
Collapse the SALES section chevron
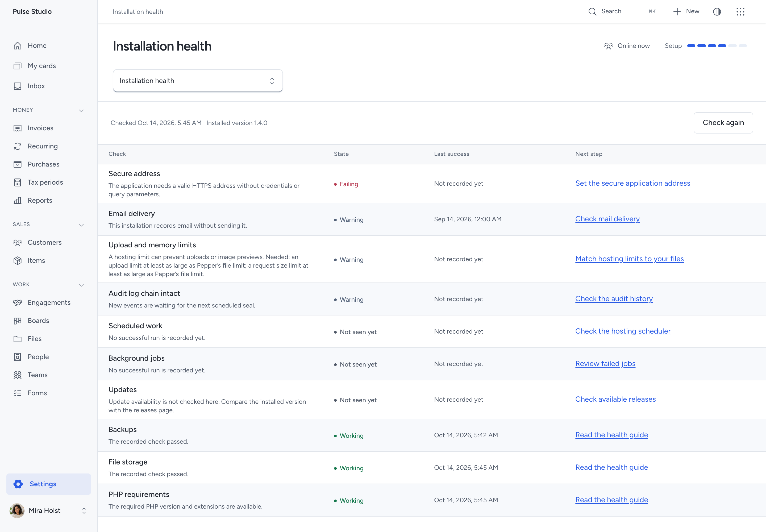[x=81, y=225]
